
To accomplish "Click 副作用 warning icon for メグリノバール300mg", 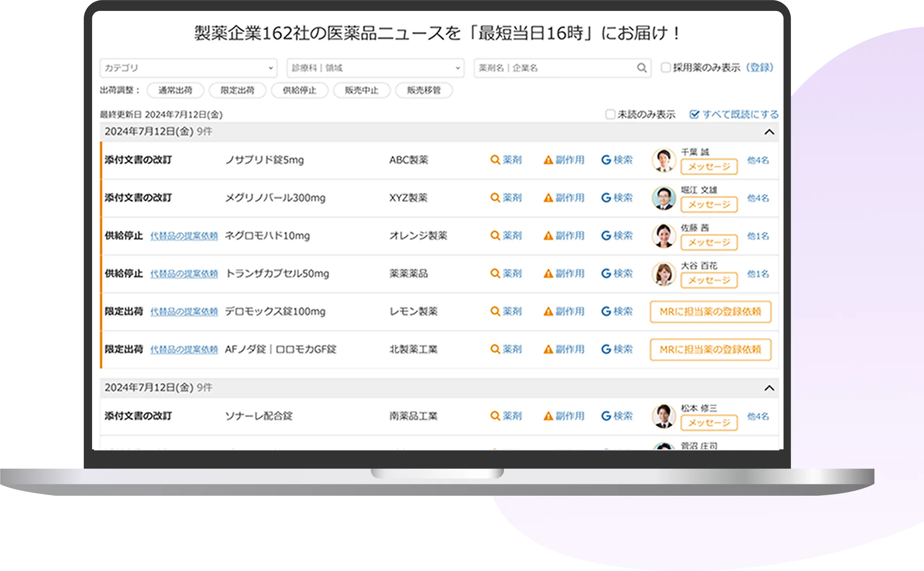I will pyautogui.click(x=548, y=198).
